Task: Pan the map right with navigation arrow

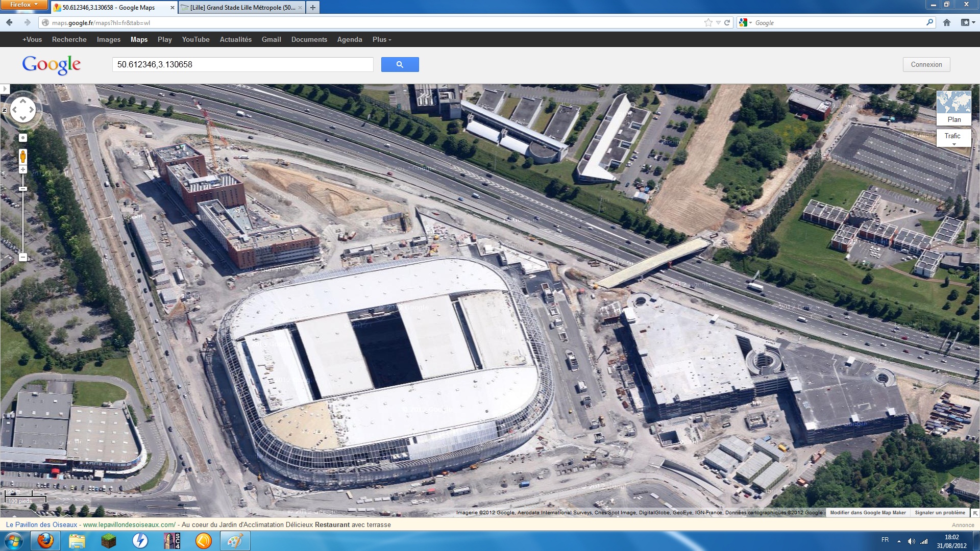Action: coord(32,110)
